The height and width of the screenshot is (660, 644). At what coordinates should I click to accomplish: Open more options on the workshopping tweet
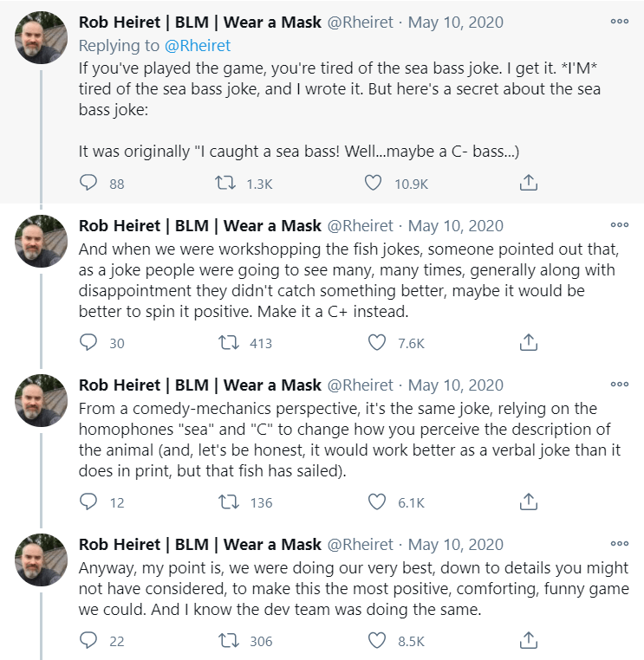(619, 226)
